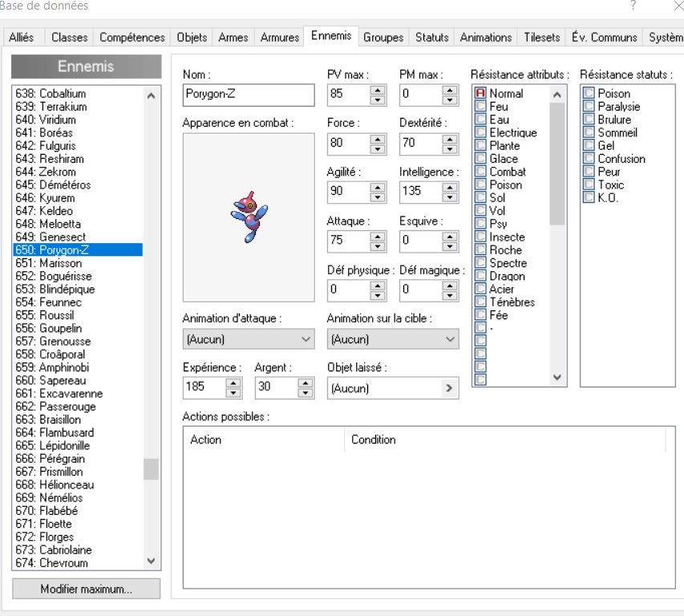Switch to the Statuts tab
The image size is (684, 616).
coord(432,37)
